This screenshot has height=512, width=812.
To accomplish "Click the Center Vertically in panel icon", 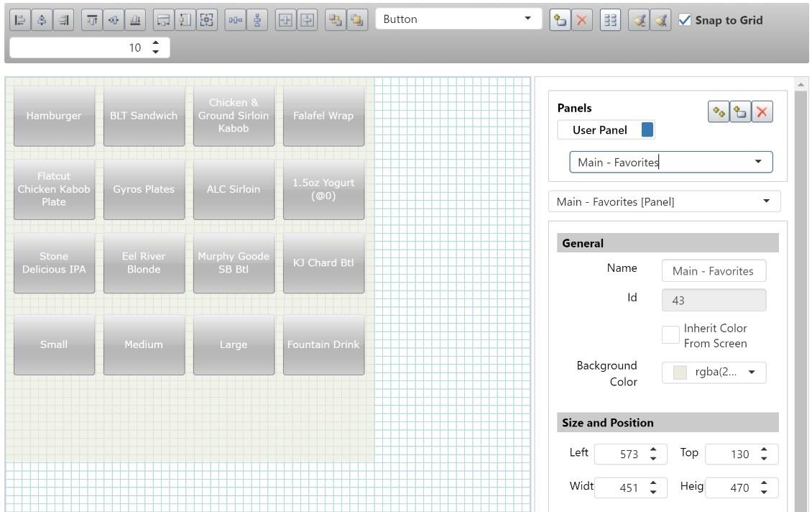I will (307, 20).
